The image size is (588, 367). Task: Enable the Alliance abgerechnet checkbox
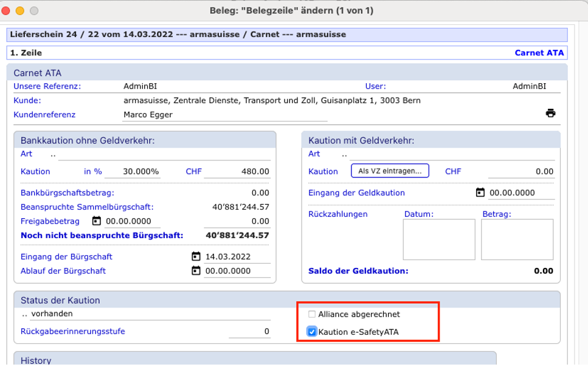point(312,315)
